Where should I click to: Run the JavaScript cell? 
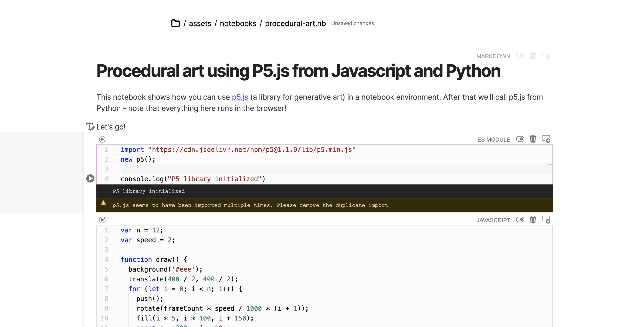(x=102, y=220)
